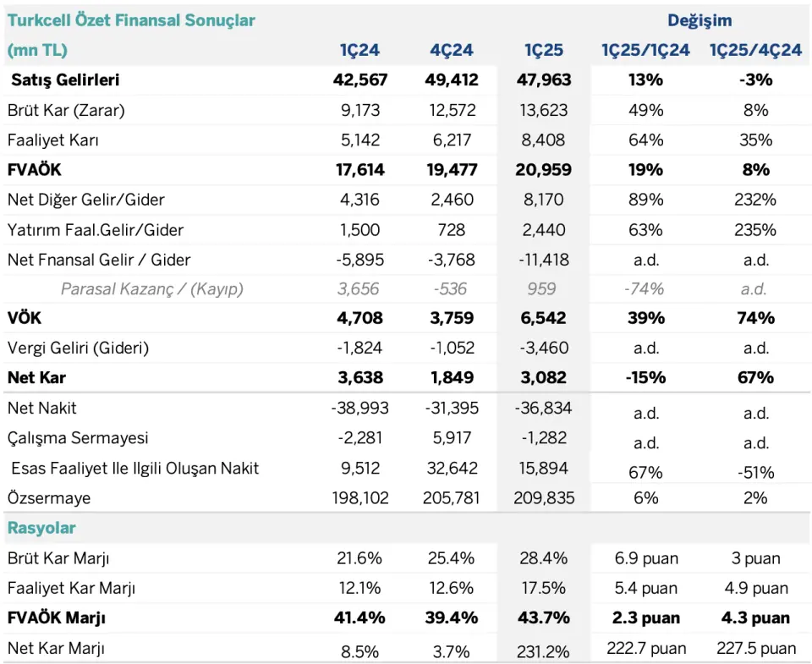Click the 1Ç24 Net Nakit value -38,993
Image resolution: width=812 pixels, height=664 pixels.
click(359, 409)
